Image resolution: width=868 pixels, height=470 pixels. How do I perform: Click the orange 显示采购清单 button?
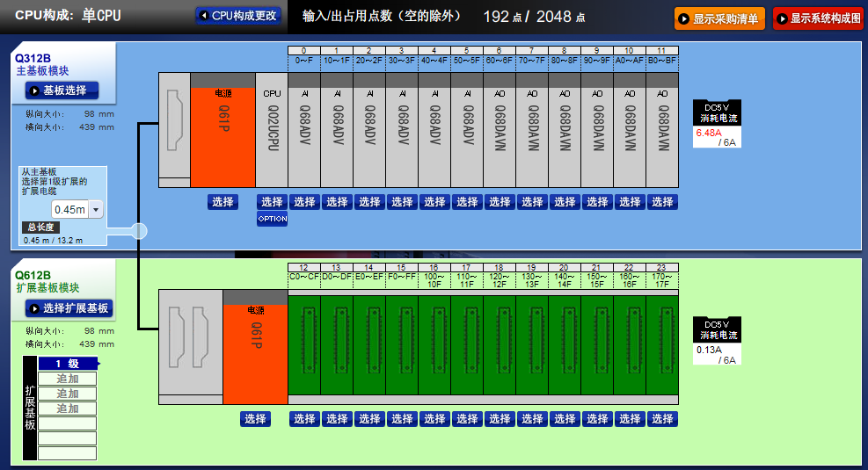[x=719, y=18]
